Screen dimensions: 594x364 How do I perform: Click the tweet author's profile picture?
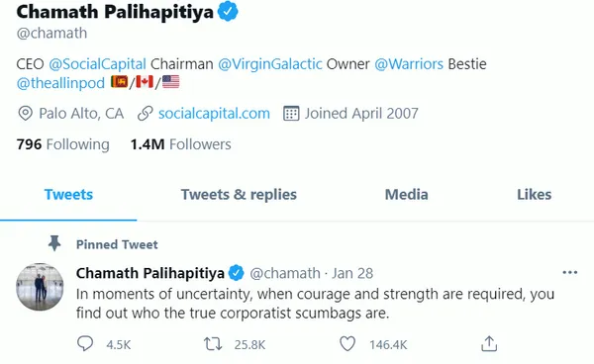click(40, 287)
